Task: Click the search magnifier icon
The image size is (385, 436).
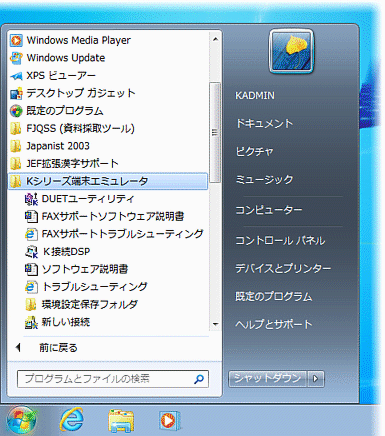Action: tap(199, 379)
